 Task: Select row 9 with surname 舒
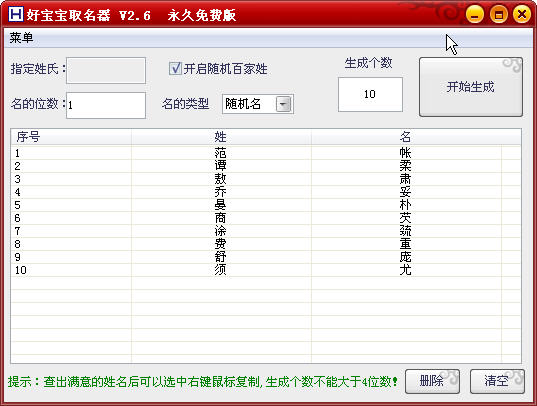266,257
